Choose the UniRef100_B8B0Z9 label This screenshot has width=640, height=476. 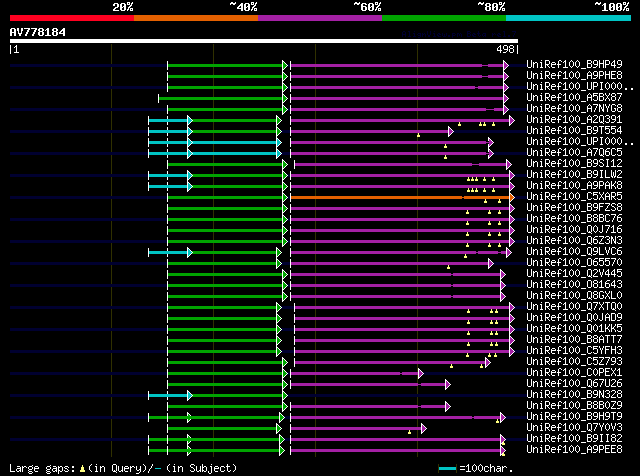pyautogui.click(x=574, y=406)
